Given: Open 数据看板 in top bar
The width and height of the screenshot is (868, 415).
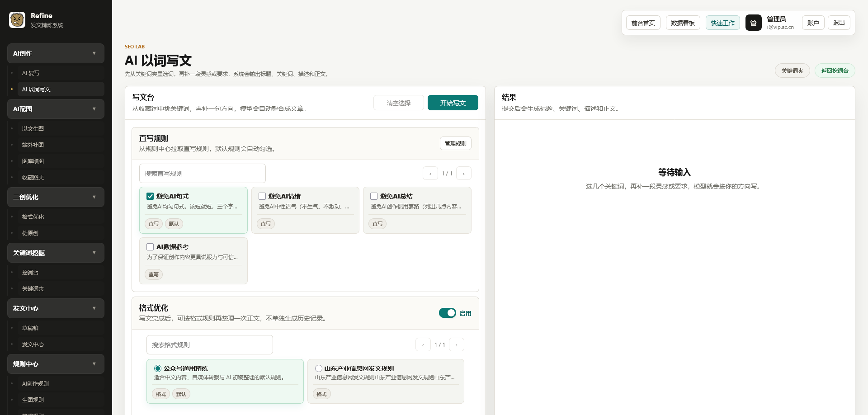Looking at the screenshot, I should (x=683, y=23).
